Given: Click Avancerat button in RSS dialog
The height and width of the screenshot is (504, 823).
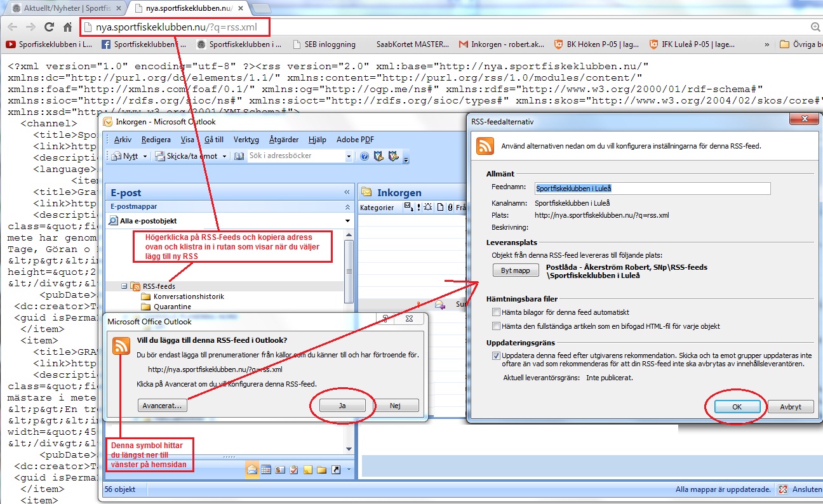Looking at the screenshot, I should (x=163, y=405).
